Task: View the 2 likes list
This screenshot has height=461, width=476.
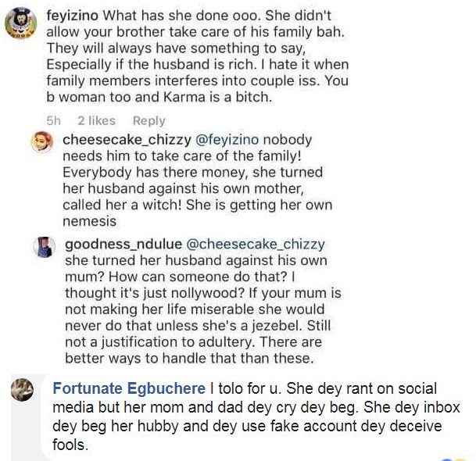Action: pos(96,120)
